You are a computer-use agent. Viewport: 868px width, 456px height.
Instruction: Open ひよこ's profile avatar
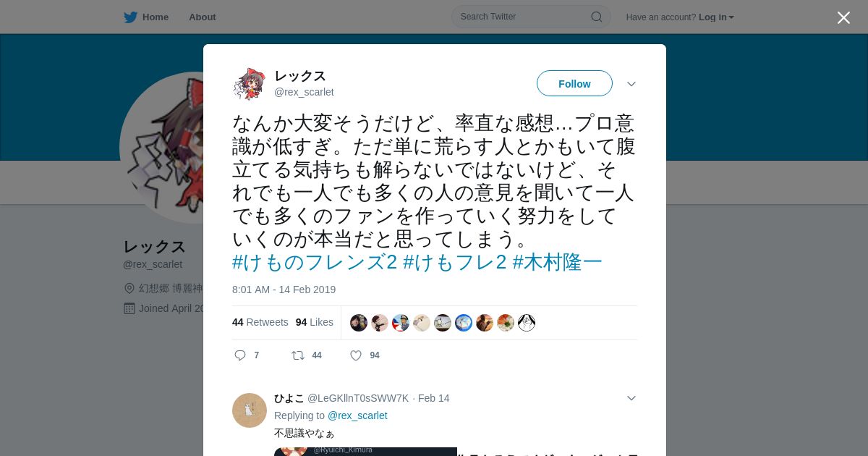pos(250,410)
